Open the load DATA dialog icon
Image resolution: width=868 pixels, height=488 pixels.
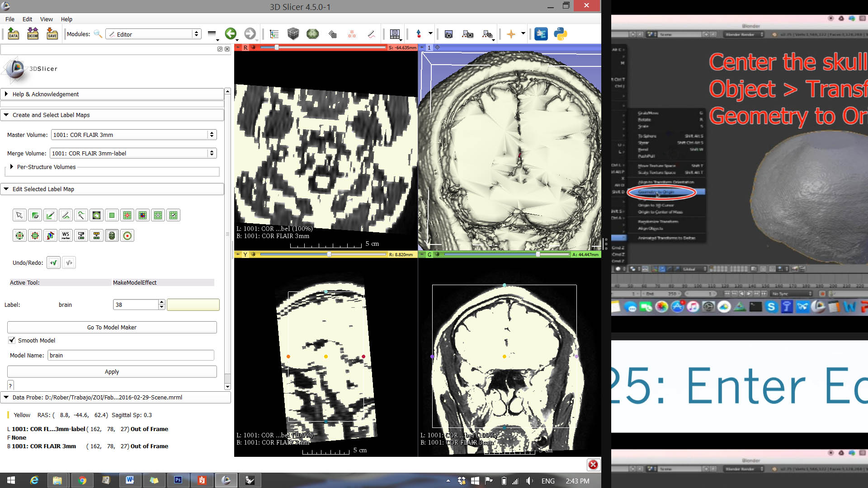click(13, 34)
